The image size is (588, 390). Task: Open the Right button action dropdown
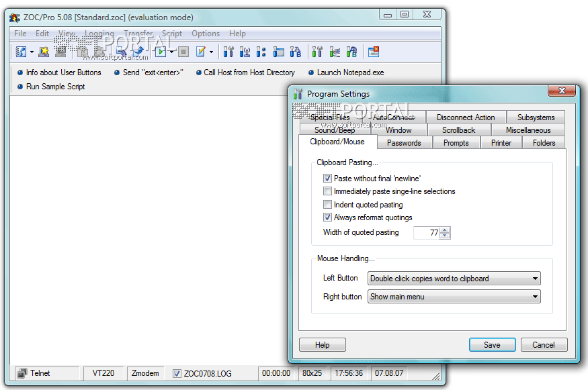point(454,297)
